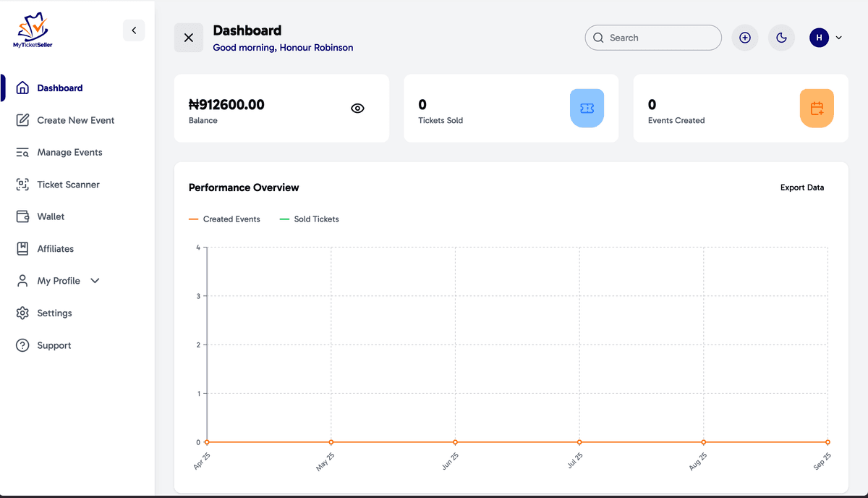
Task: Toggle Created Events series in chart legend
Action: pos(224,219)
